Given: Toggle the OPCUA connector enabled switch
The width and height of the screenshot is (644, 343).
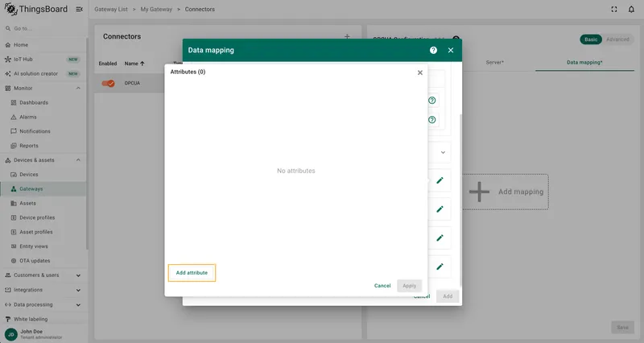Looking at the screenshot, I should 108,84.
